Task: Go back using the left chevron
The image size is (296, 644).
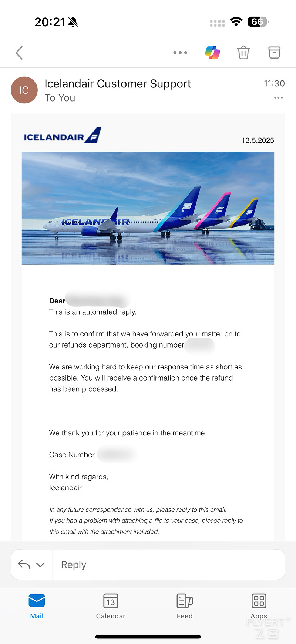Action: [19, 53]
